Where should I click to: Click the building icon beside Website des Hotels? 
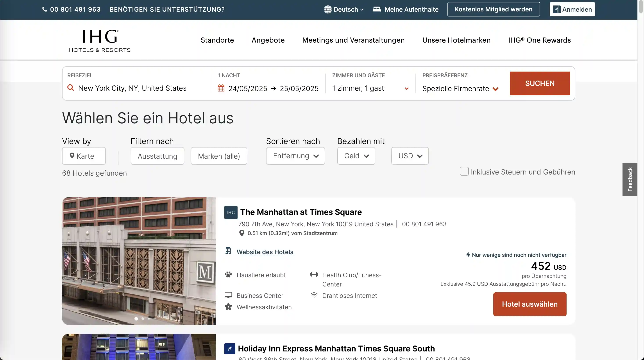[228, 250]
